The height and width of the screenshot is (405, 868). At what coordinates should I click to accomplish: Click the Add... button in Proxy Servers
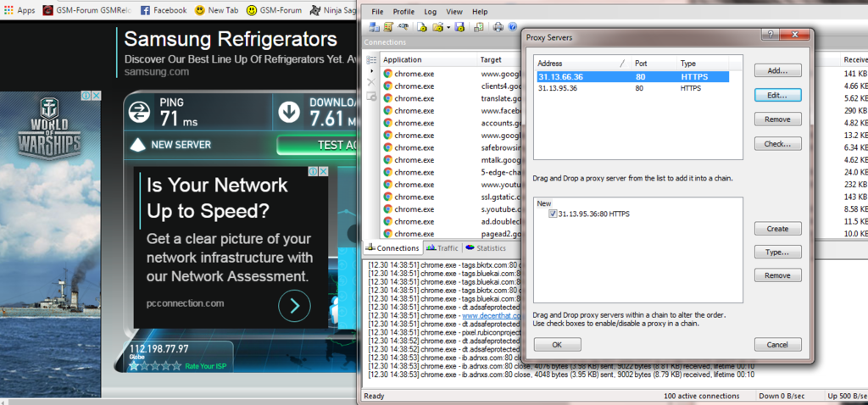[x=778, y=70]
